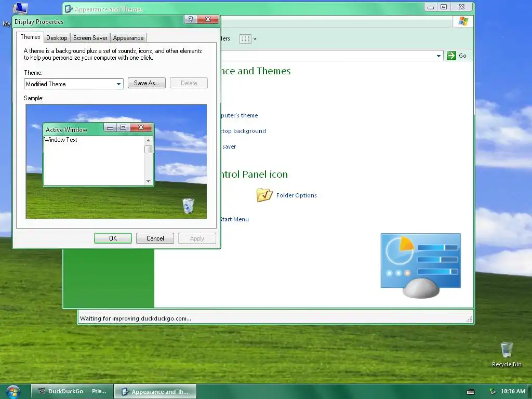This screenshot has width=532, height=399.
Task: Click the sample Active Window close button
Action: 141,128
